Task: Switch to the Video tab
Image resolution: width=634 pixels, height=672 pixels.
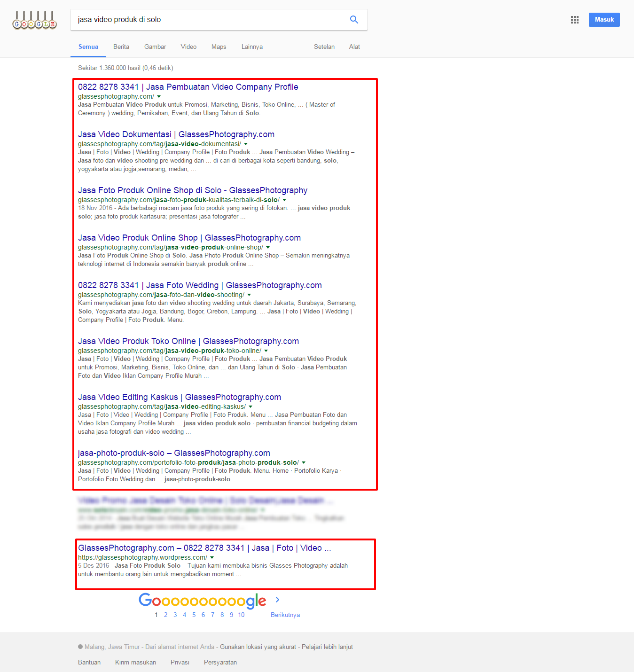Action: (188, 47)
